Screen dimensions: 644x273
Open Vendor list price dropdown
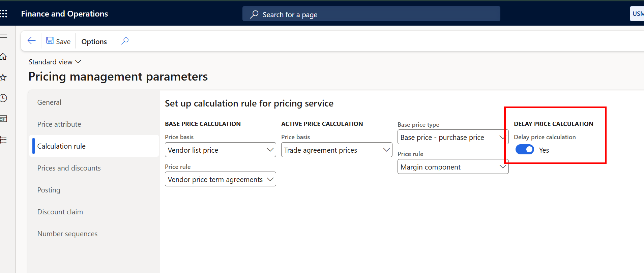[x=221, y=150]
